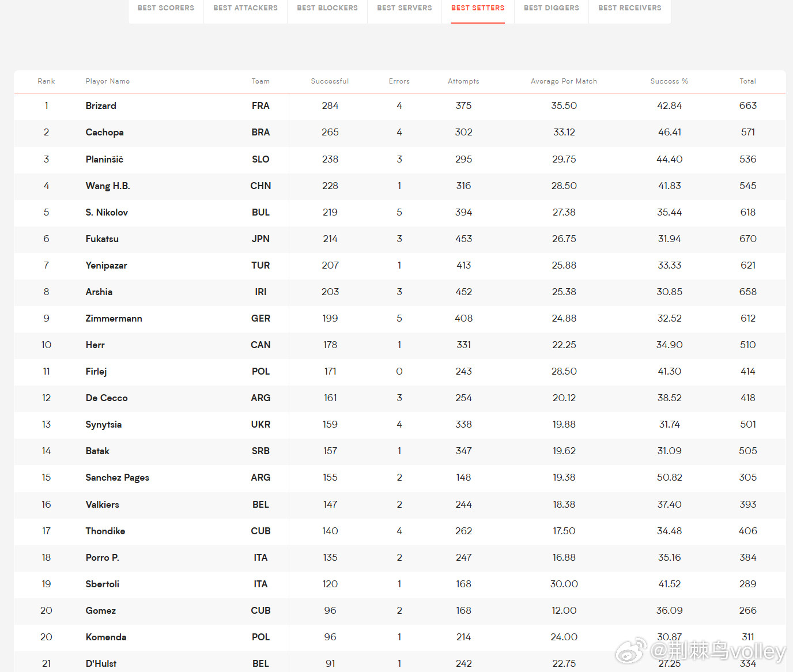The image size is (793, 672).
Task: Select the Best Servers tab
Action: pyautogui.click(x=405, y=8)
